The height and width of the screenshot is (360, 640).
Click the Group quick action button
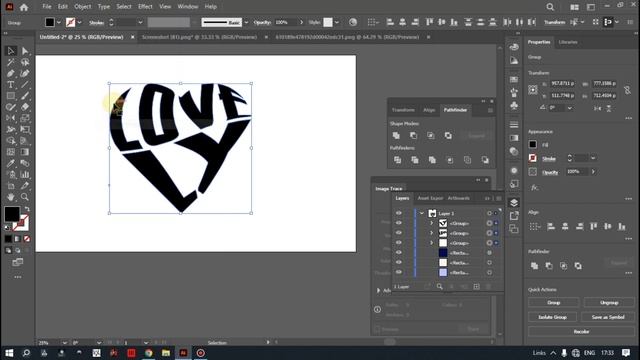(x=553, y=303)
